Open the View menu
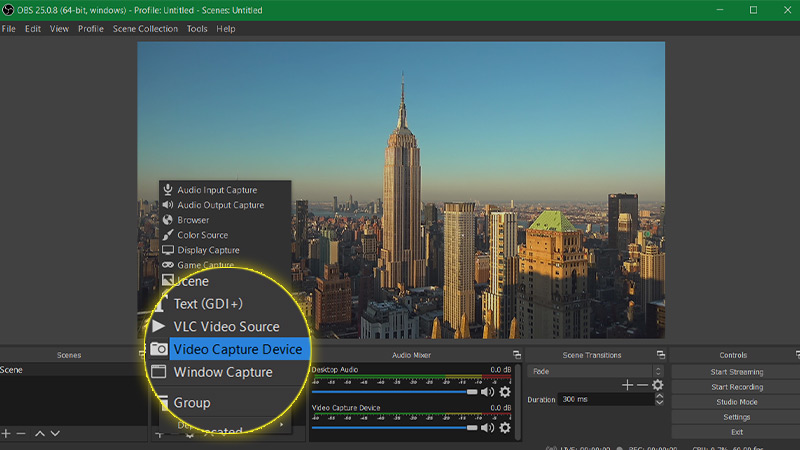 [59, 29]
